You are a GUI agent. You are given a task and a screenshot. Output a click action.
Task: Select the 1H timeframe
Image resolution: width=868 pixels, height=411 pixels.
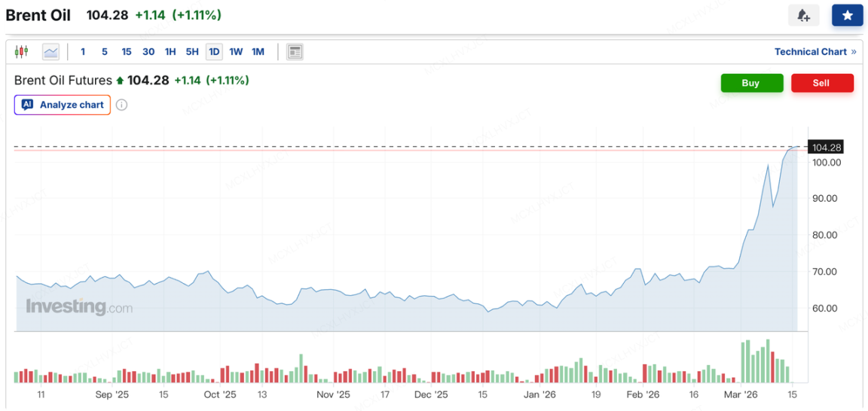click(x=170, y=52)
